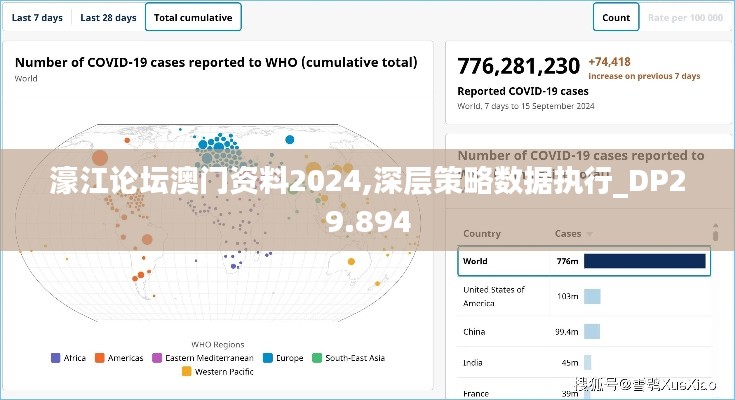Toggle Western Pacific legend swatch
Viewport: 735px width, 400px height.
[x=187, y=371]
